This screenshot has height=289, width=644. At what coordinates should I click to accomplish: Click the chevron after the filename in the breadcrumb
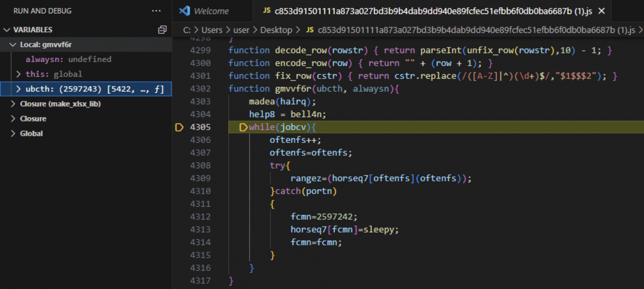641,30
